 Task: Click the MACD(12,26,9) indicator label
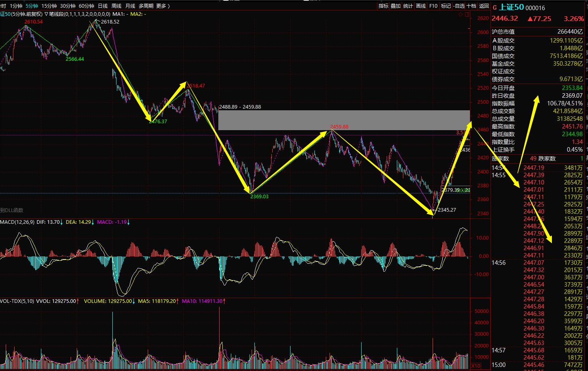pyautogui.click(x=17, y=222)
